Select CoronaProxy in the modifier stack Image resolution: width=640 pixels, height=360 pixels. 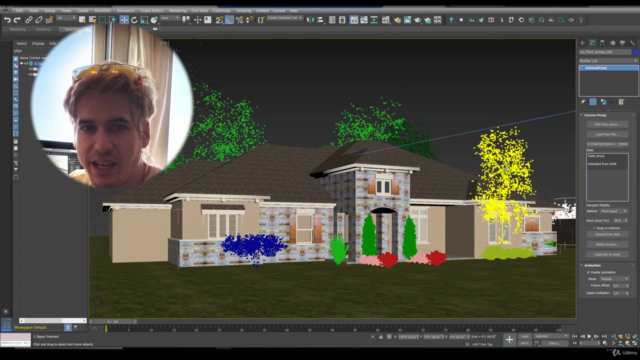(x=609, y=68)
